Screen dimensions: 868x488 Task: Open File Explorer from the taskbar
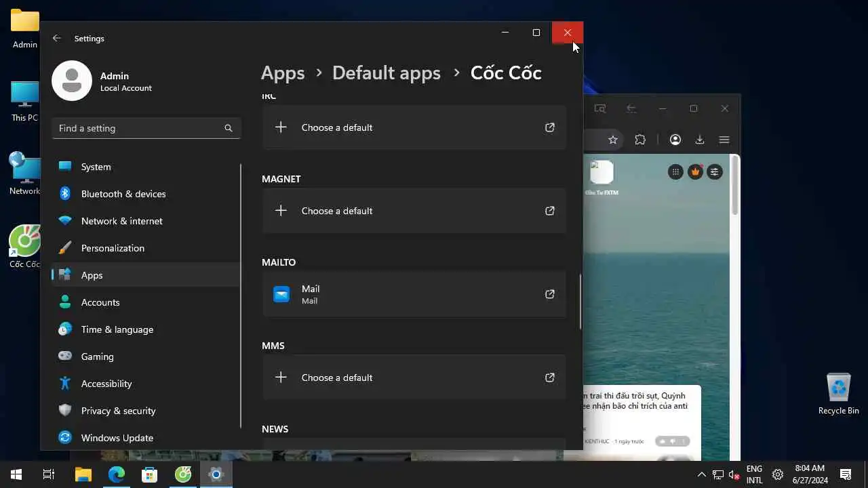(83, 474)
